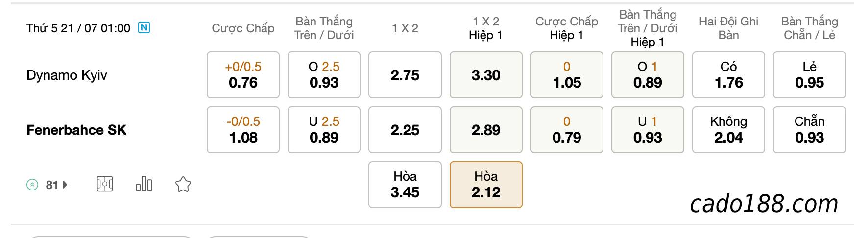868x238 pixels.
Task: Select Dynamo Kyiv +0/0.5 handicap at 0.76
Action: 243,75
